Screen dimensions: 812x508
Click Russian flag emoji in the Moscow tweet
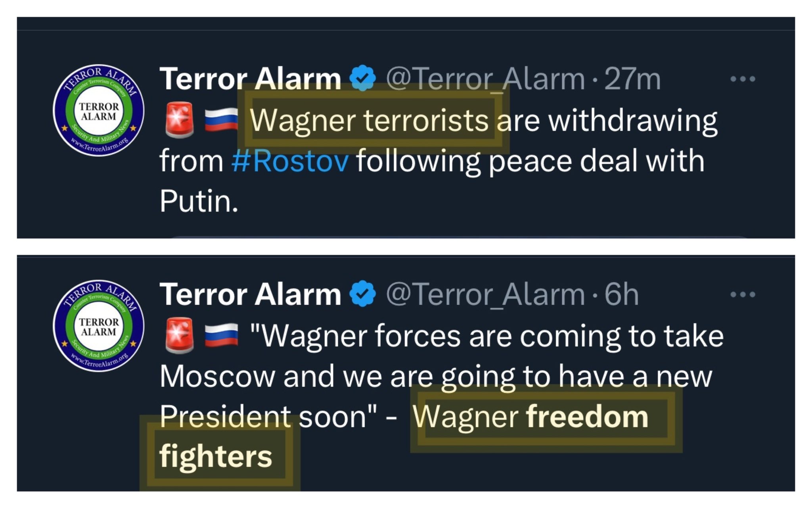(x=221, y=335)
